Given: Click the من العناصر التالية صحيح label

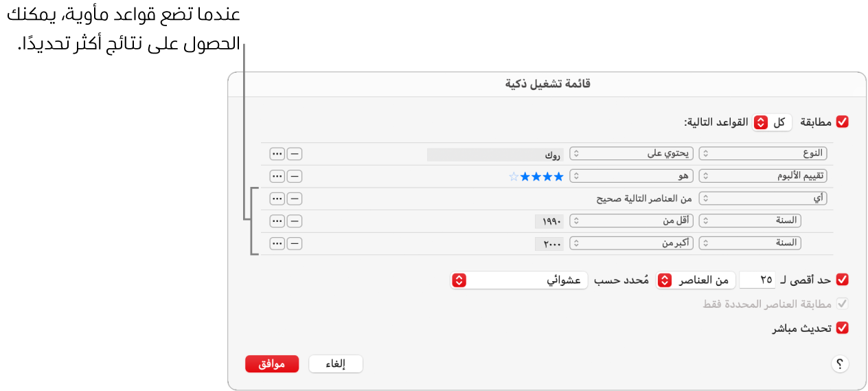Looking at the screenshot, I should pyautogui.click(x=644, y=199).
